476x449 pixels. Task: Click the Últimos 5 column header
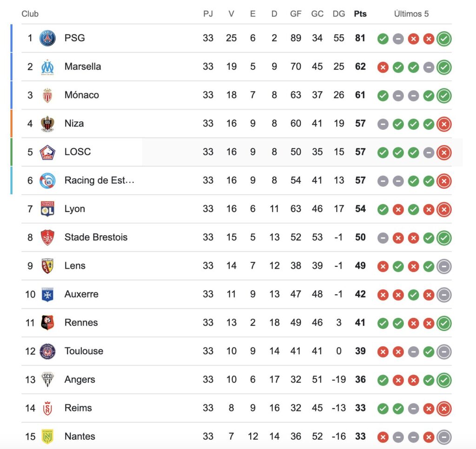(411, 14)
